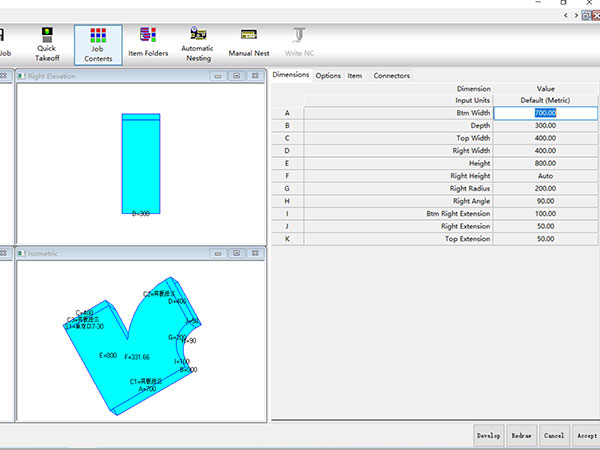This screenshot has width=600, height=450.
Task: Select the Right Width value cell
Action: tap(545, 151)
